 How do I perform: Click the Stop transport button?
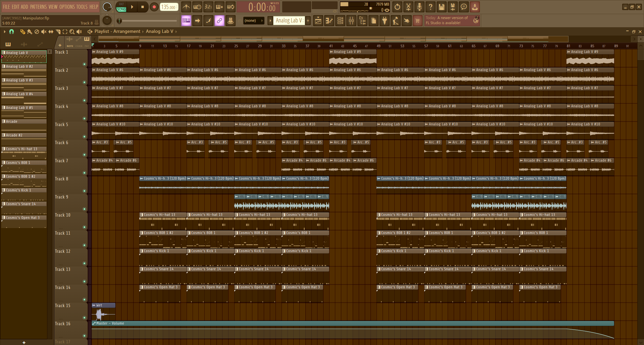click(x=143, y=7)
